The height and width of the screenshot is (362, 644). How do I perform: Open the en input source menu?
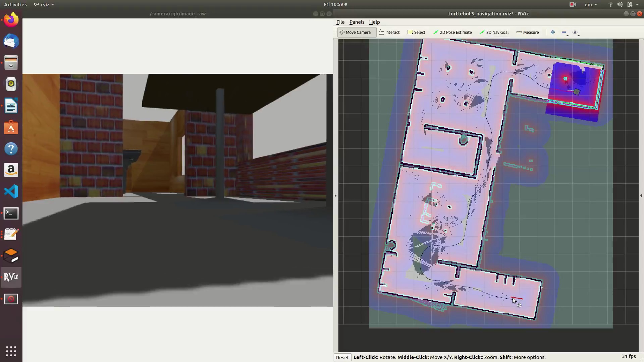[591, 4]
